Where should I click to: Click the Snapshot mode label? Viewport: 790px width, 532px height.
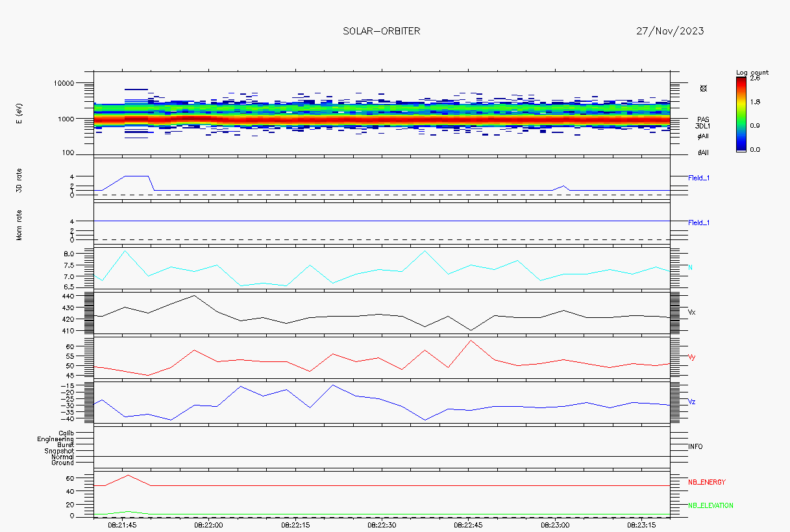[x=59, y=451]
